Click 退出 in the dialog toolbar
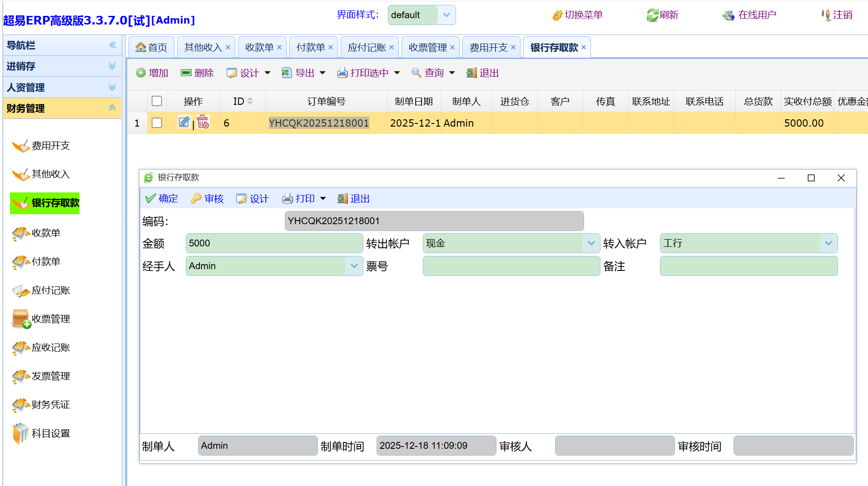This screenshot has height=486, width=868. (x=354, y=199)
